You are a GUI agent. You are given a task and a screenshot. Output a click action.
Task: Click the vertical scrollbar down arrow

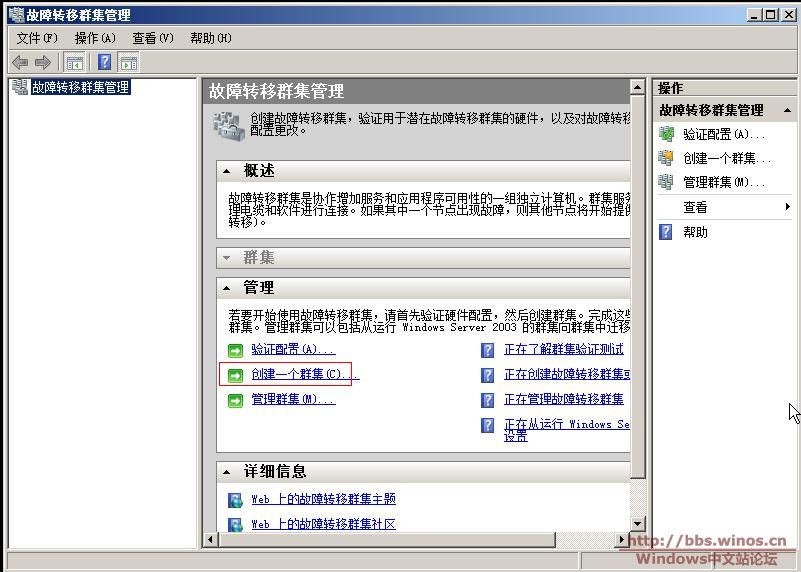[x=639, y=522]
